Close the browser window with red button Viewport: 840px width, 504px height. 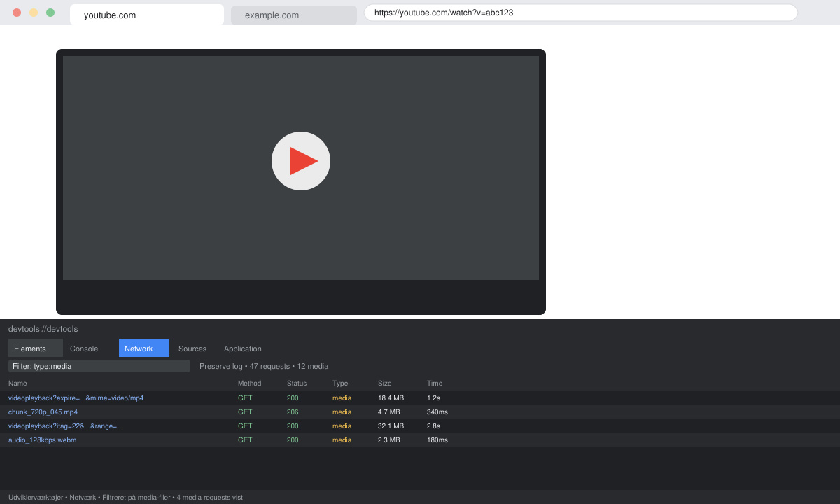coord(17,13)
